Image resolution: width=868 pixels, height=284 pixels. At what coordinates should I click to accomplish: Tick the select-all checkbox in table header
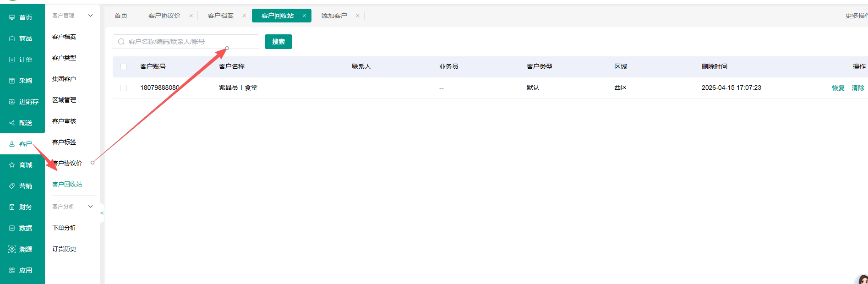tap(124, 67)
